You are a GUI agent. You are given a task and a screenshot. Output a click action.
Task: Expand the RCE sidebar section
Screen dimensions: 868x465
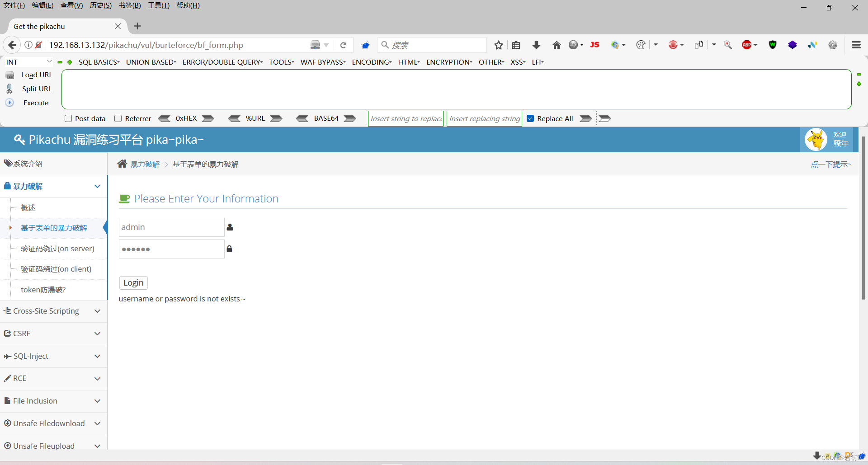click(53, 379)
